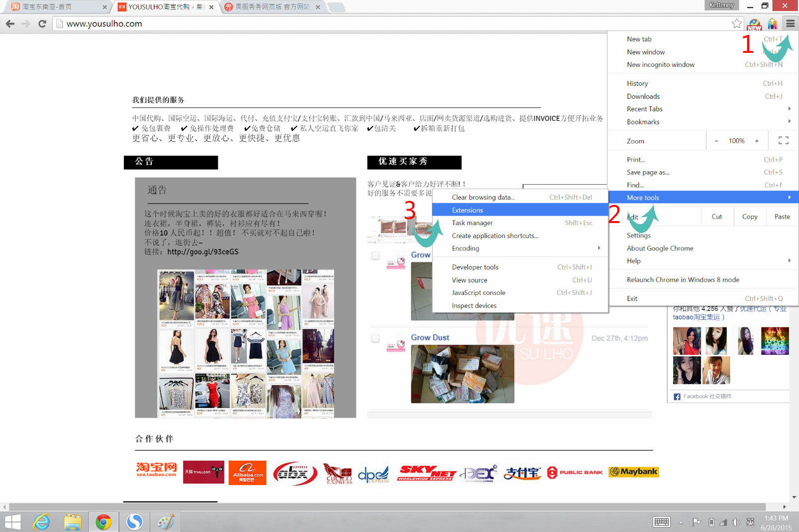Viewport: 799px width, 532px height.
Task: Click the SkyNet partner logo
Action: (x=427, y=473)
